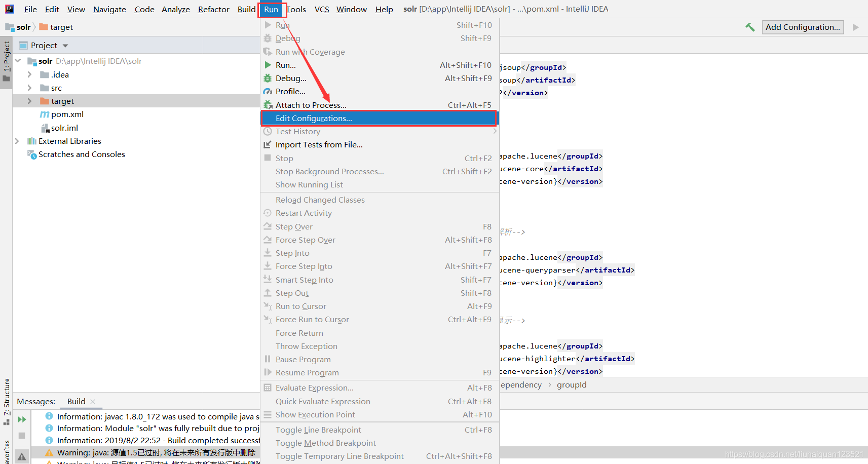This screenshot has height=464, width=868.
Task: Click the Test History clock icon
Action: (x=268, y=131)
